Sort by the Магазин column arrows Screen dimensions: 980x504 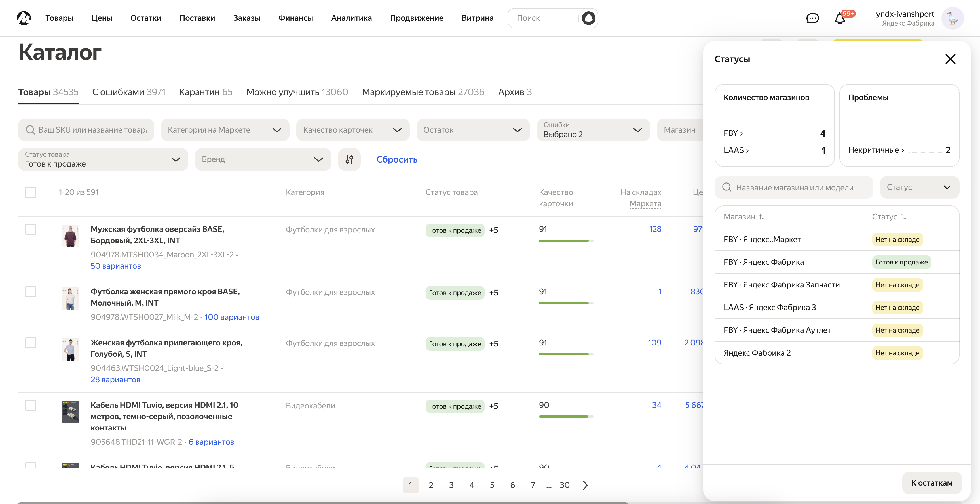(x=762, y=217)
